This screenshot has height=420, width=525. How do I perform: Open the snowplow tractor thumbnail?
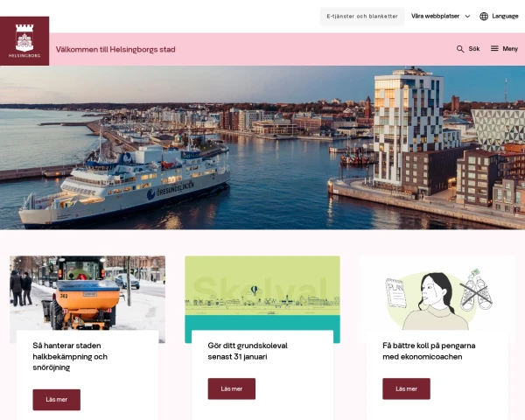click(x=87, y=293)
